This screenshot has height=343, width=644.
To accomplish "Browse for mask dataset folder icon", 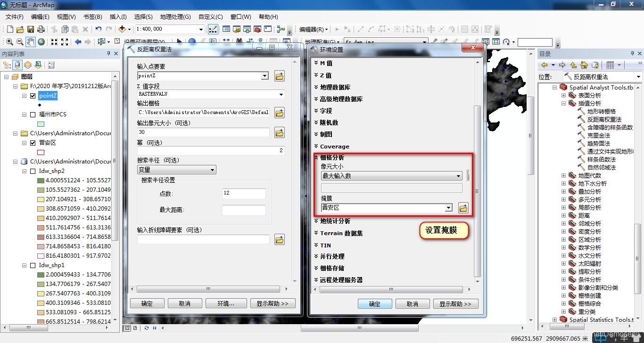I will (x=463, y=208).
